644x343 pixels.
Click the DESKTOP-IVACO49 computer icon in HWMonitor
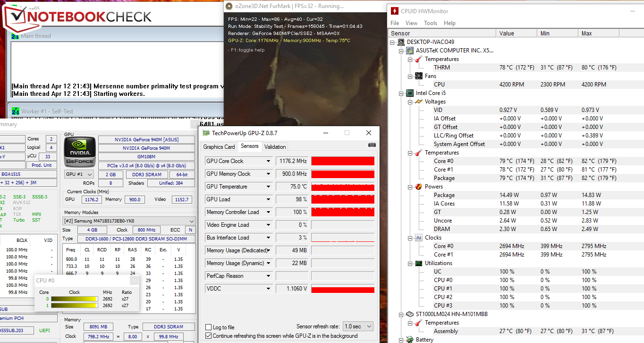click(401, 42)
